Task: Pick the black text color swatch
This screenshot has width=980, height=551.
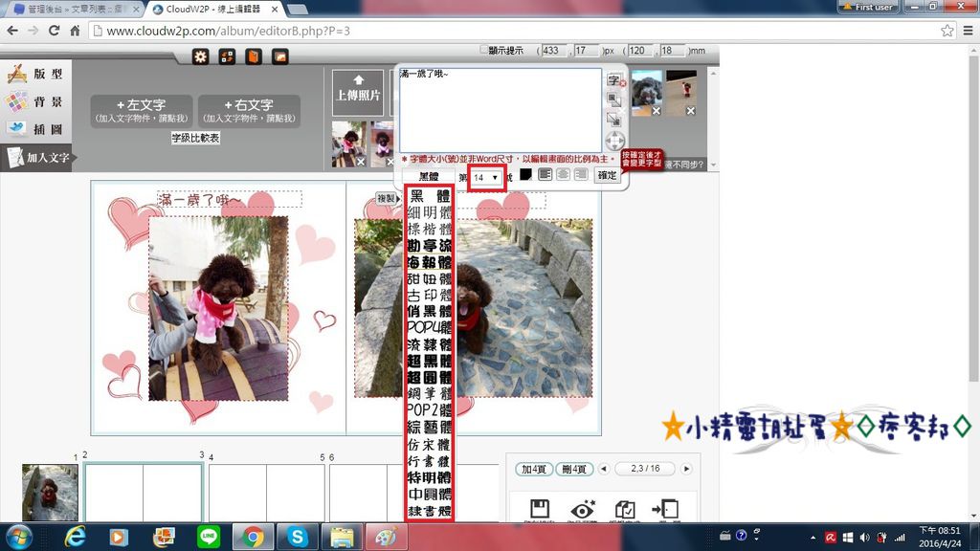Action: [x=526, y=174]
